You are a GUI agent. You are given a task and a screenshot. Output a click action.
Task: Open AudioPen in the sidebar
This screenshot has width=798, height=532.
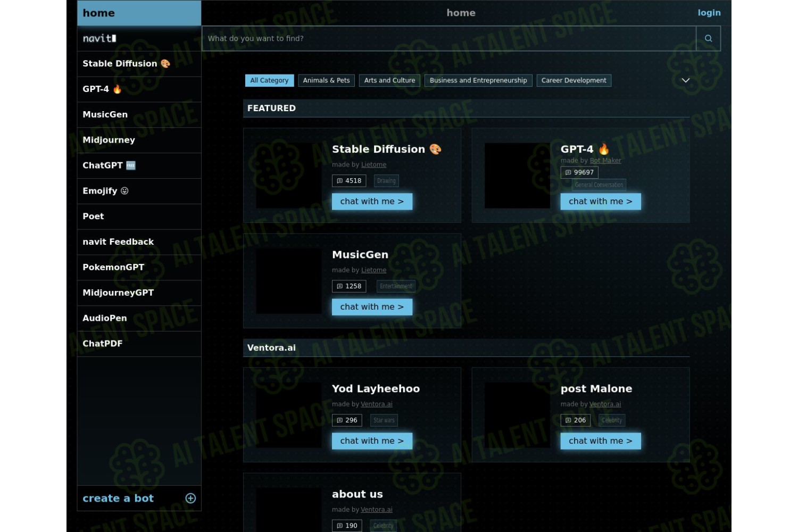[x=139, y=318]
